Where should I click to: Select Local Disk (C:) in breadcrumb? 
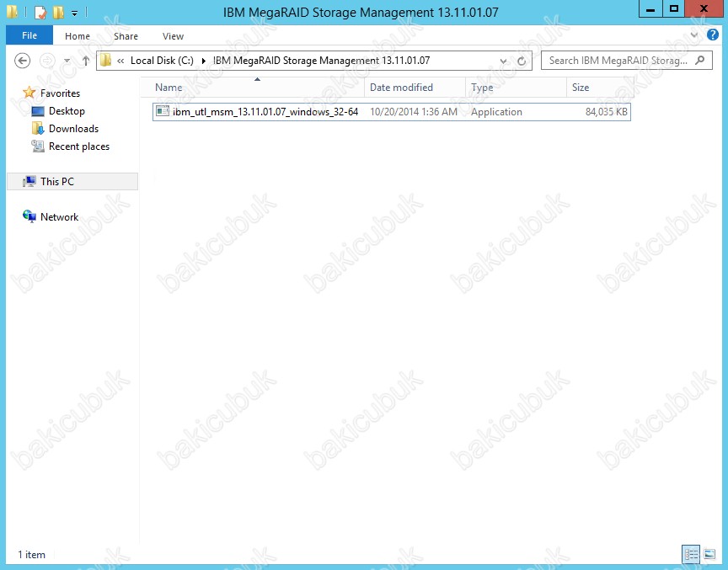click(162, 61)
